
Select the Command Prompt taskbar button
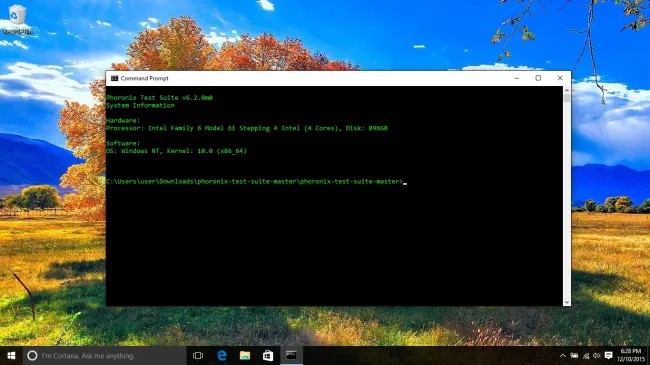(x=291, y=355)
